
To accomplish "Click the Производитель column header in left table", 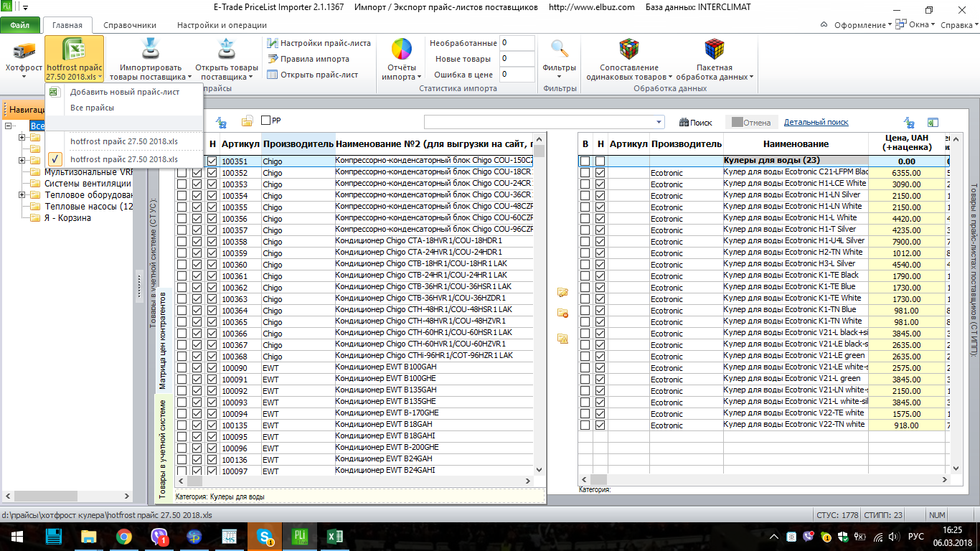I will (x=298, y=144).
